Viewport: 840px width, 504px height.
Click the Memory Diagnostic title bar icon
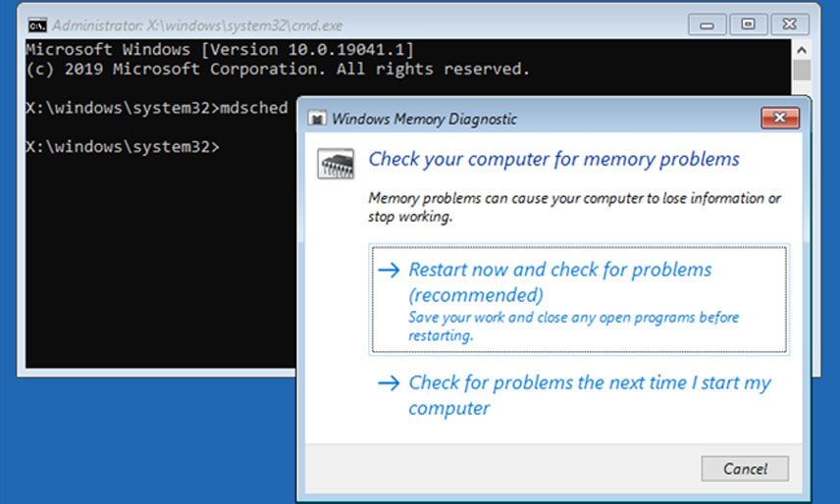317,119
